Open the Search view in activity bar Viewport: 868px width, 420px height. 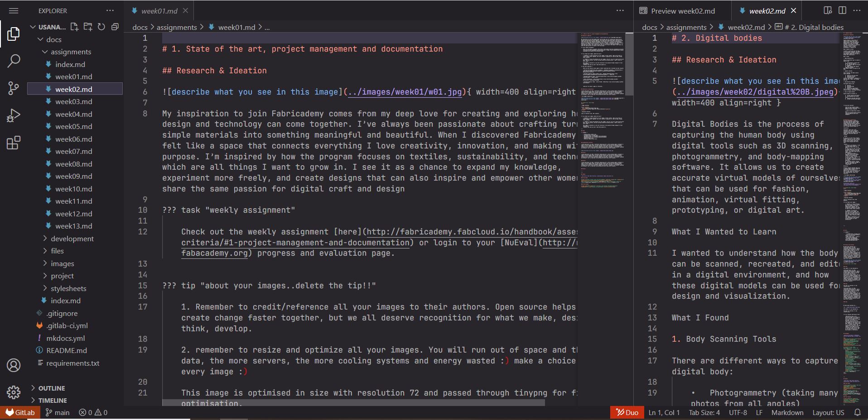point(14,61)
